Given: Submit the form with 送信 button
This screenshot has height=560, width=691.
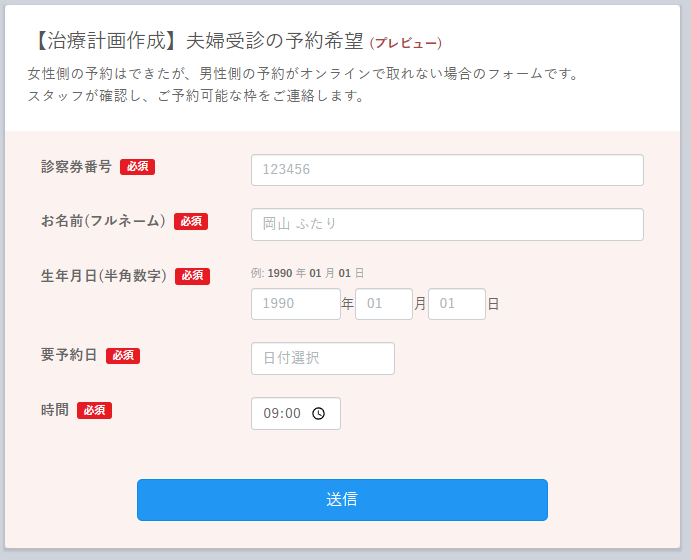Looking at the screenshot, I should [x=342, y=500].
